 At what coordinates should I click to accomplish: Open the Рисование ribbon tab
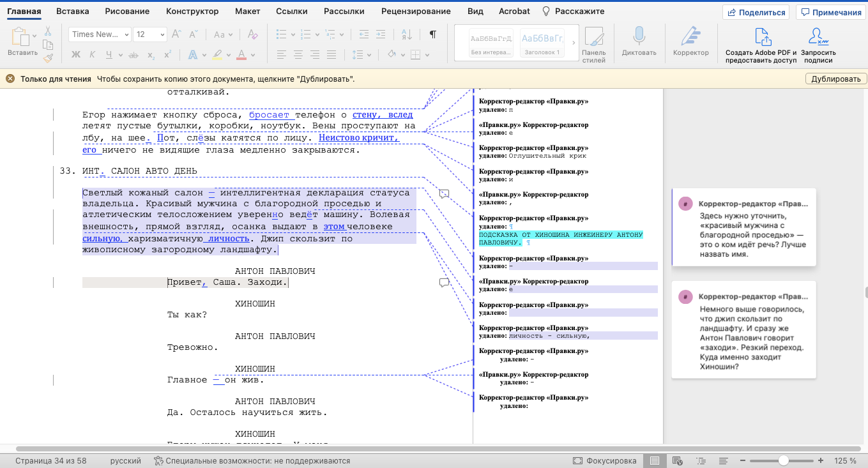pos(128,11)
